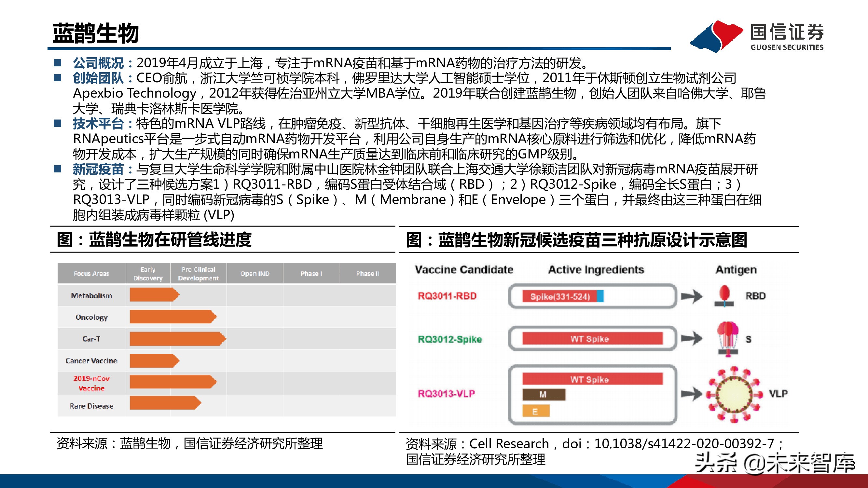This screenshot has width=868, height=488.
Task: Click the Car-T row label
Action: (x=91, y=339)
